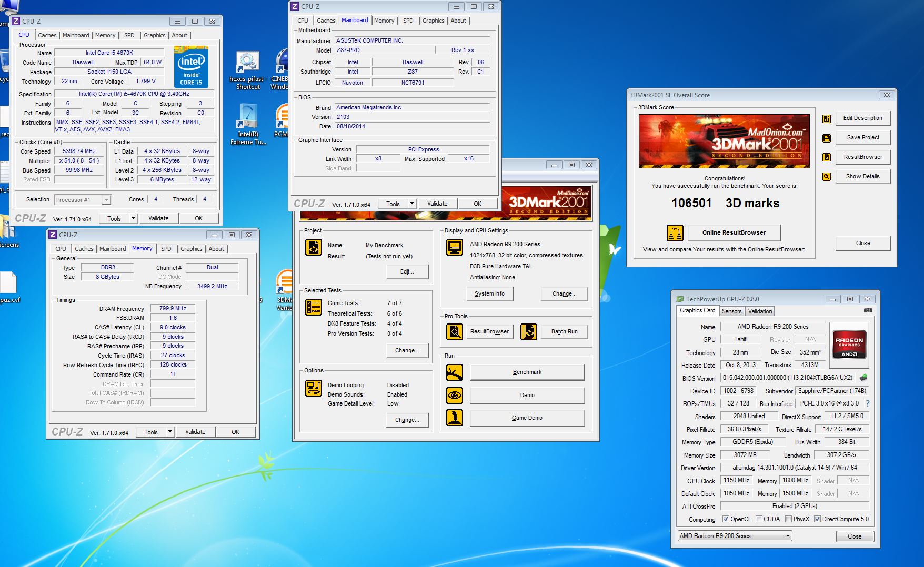Screen dimensions: 924x567
Task: Click the GPU-Z screenshot camera icon
Action: pyautogui.click(x=868, y=310)
